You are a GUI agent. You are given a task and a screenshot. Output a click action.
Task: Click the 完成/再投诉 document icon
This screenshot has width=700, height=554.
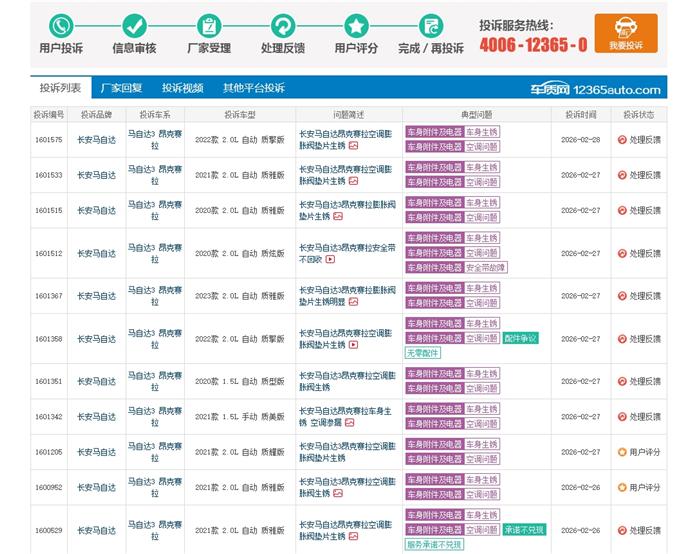point(431,25)
